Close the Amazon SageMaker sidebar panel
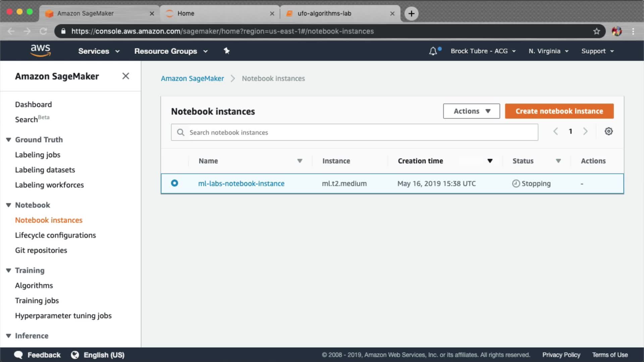Viewport: 644px width, 362px height. point(126,76)
